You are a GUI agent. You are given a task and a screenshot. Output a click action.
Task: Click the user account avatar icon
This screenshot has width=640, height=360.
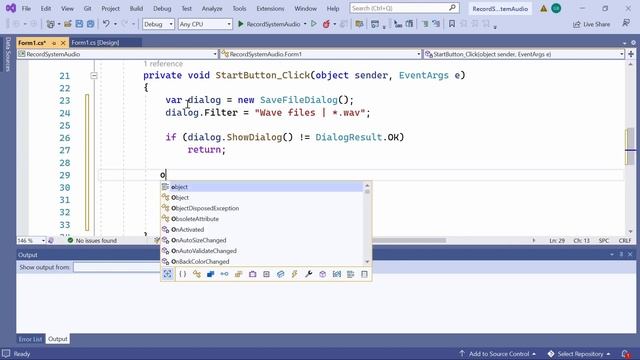[556, 8]
